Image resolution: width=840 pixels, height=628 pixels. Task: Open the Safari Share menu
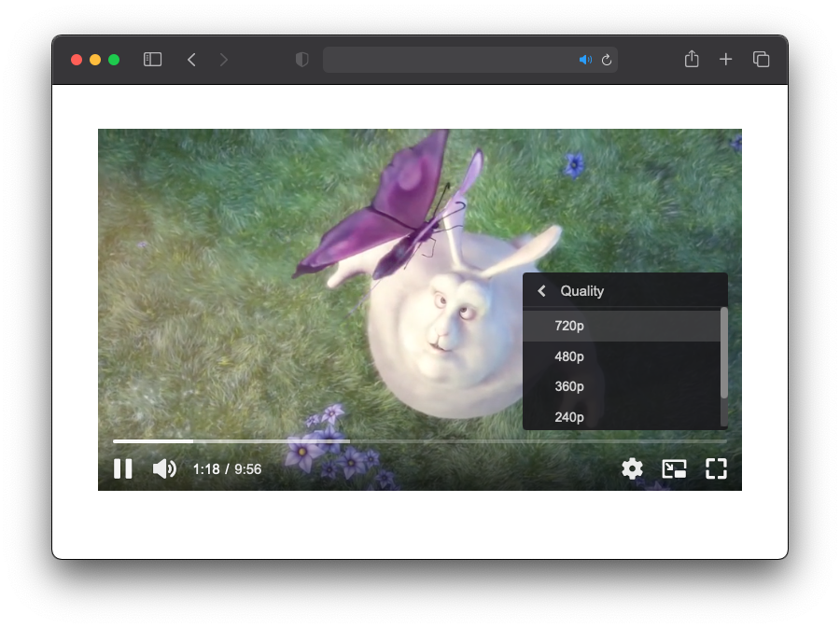(x=692, y=59)
